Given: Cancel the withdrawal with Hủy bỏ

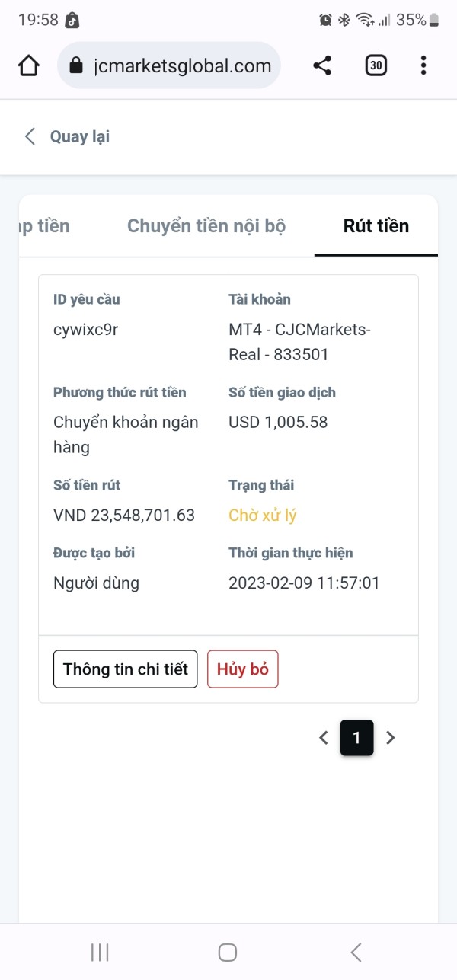Looking at the screenshot, I should click(x=243, y=669).
